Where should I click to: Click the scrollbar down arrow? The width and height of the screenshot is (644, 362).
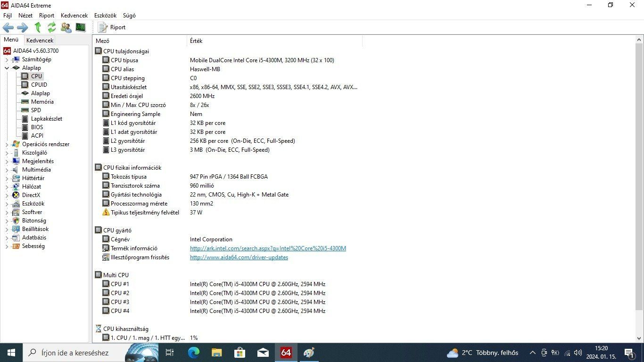tap(639, 338)
